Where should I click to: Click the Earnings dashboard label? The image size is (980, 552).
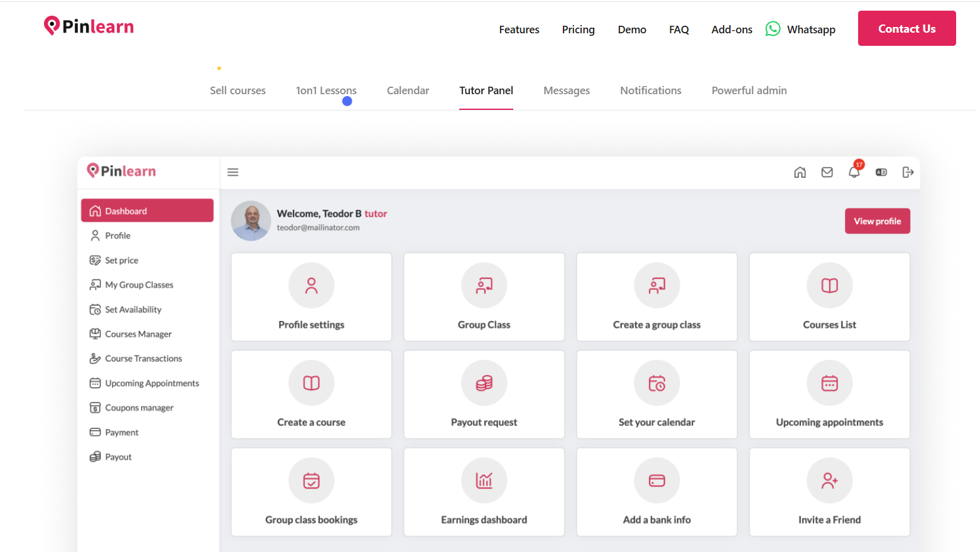[x=484, y=519]
